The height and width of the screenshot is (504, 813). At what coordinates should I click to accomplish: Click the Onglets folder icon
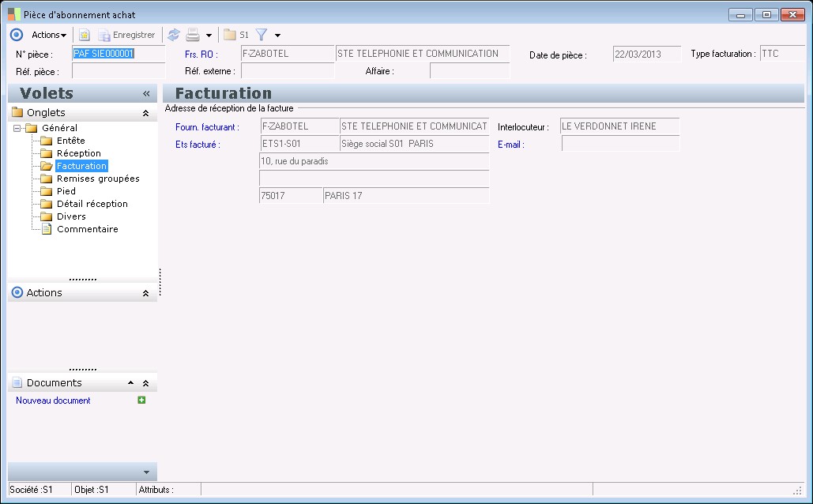click(x=17, y=112)
